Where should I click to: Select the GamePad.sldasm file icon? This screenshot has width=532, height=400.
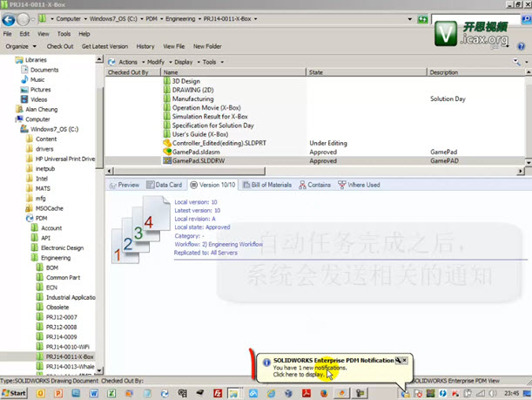(168, 152)
